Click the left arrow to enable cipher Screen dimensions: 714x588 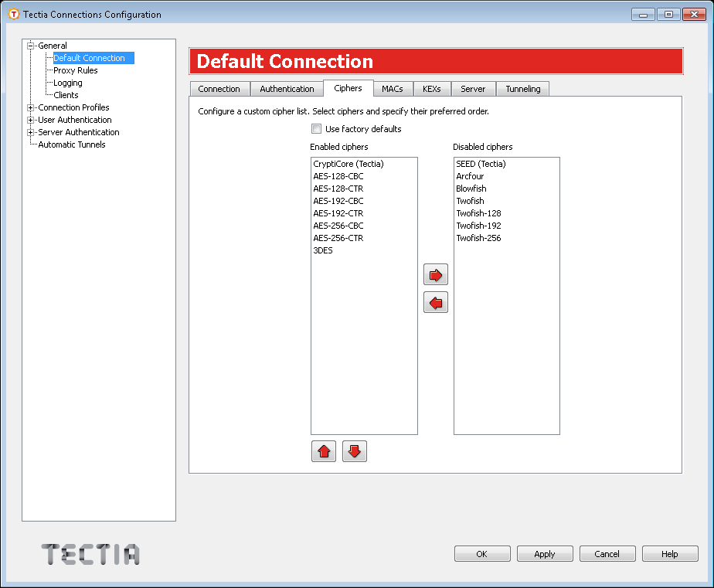click(x=436, y=303)
